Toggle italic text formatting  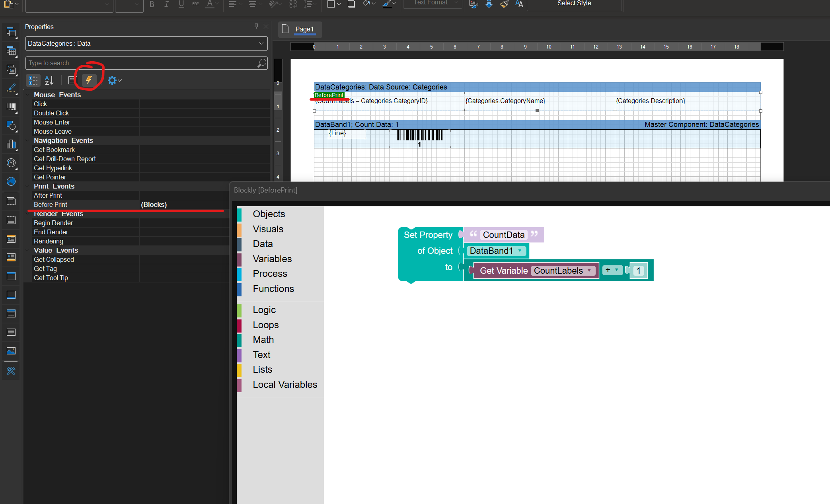[x=166, y=4]
